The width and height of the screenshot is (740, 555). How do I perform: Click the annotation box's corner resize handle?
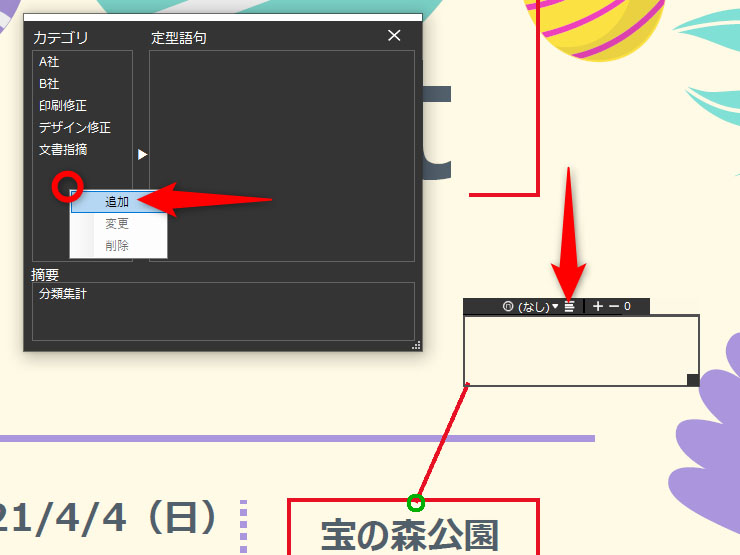(693, 379)
